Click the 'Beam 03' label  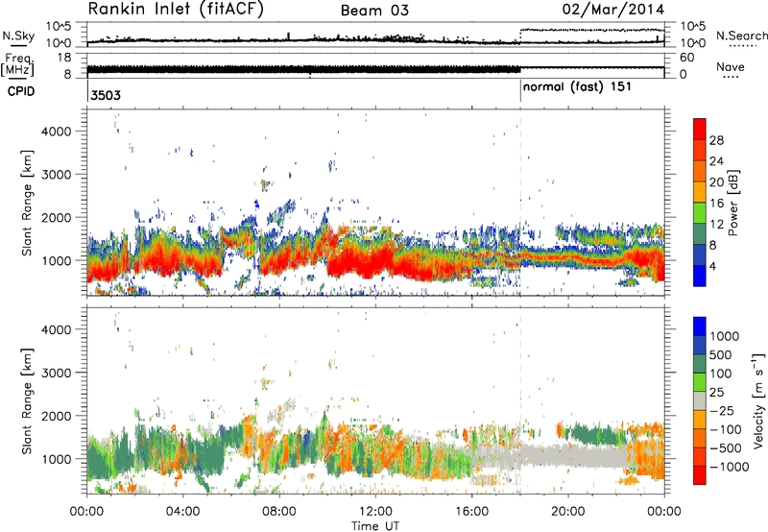point(374,11)
